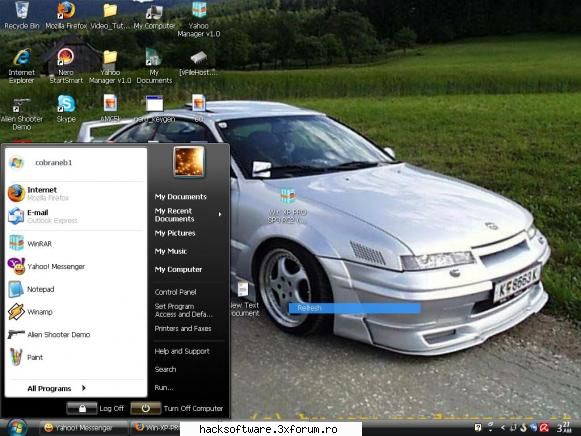Expand hidden tray icons with the arrow
The width and height of the screenshot is (581, 436).
coord(502,427)
